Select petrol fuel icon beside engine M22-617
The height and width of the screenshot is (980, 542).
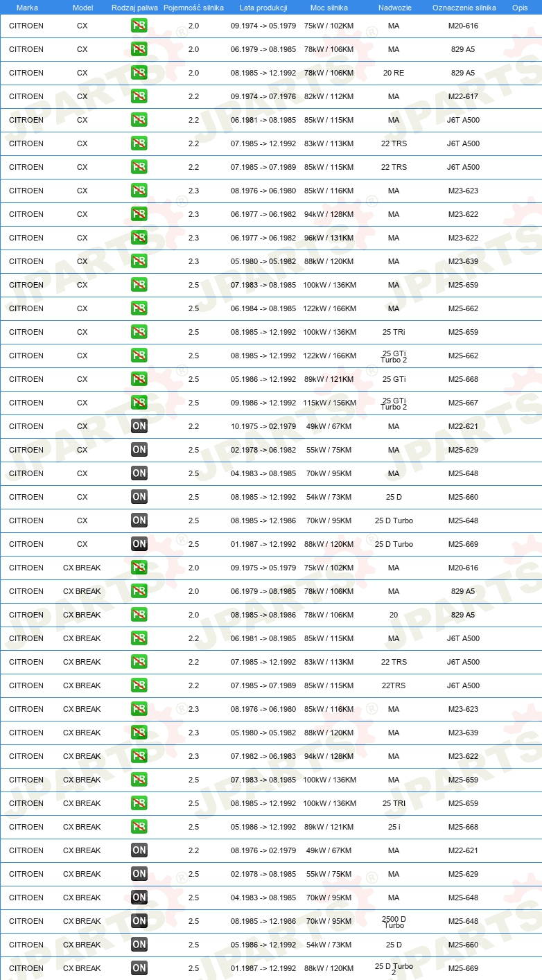[x=139, y=96]
